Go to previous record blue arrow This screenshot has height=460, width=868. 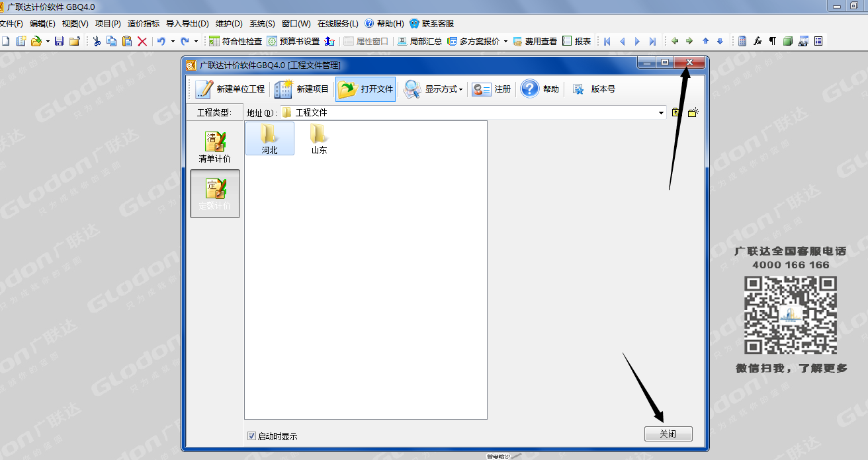622,41
